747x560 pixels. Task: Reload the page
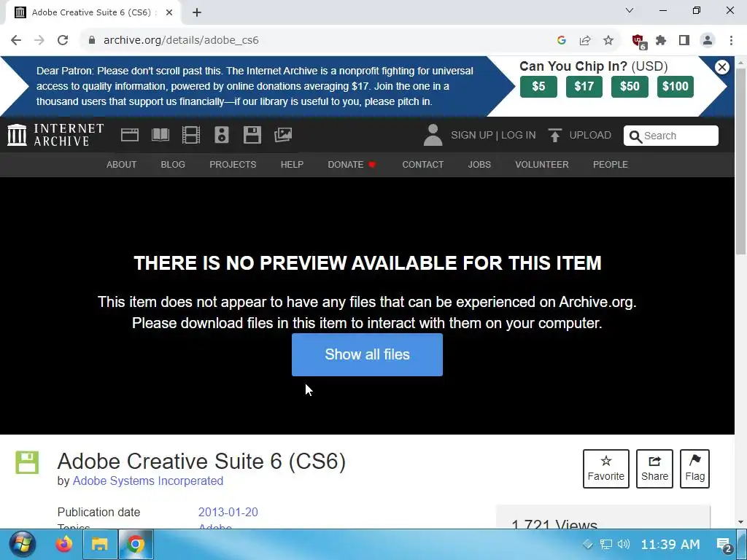pyautogui.click(x=63, y=40)
